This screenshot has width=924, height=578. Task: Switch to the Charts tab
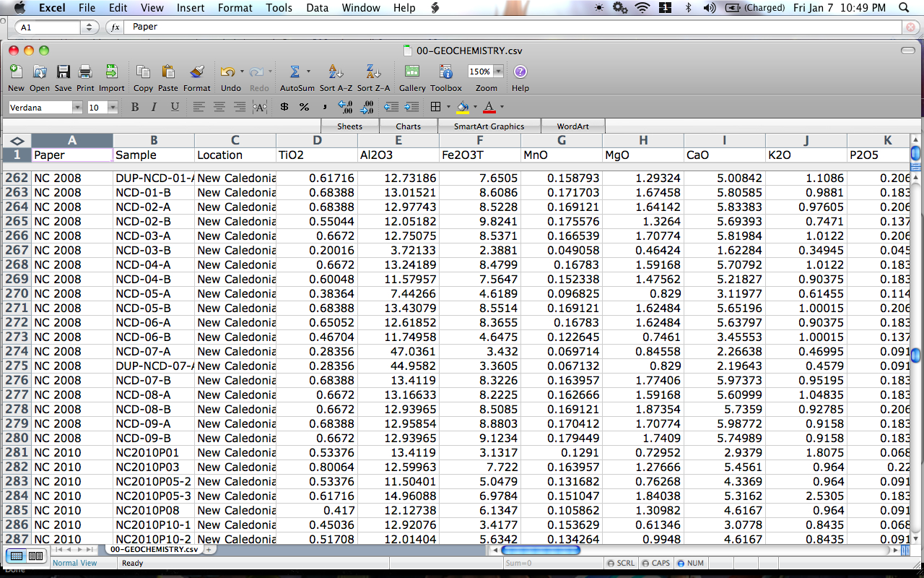(408, 126)
